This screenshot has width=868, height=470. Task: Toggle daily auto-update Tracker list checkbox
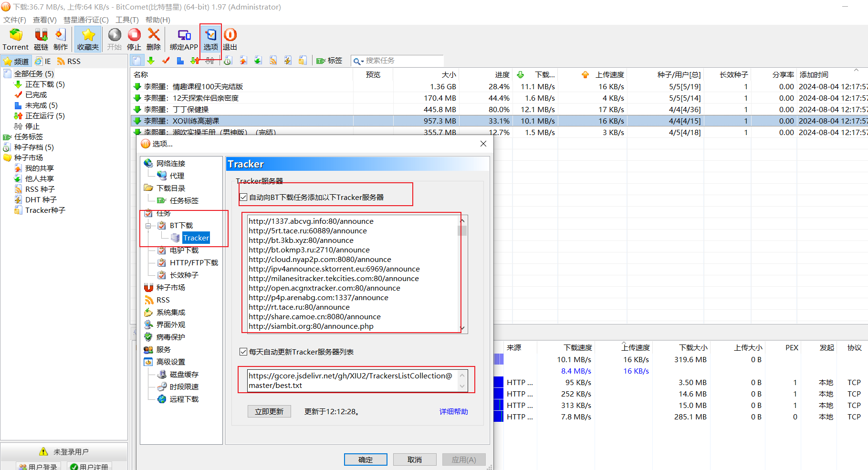(243, 352)
